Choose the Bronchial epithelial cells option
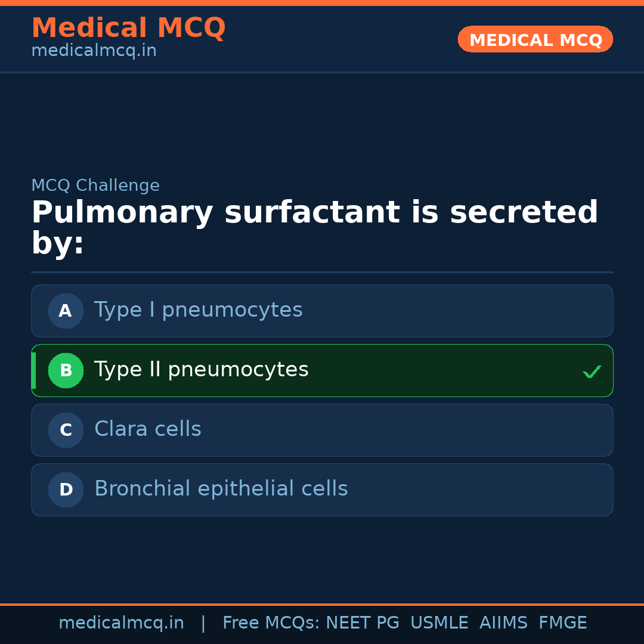644x644 pixels. click(x=221, y=489)
